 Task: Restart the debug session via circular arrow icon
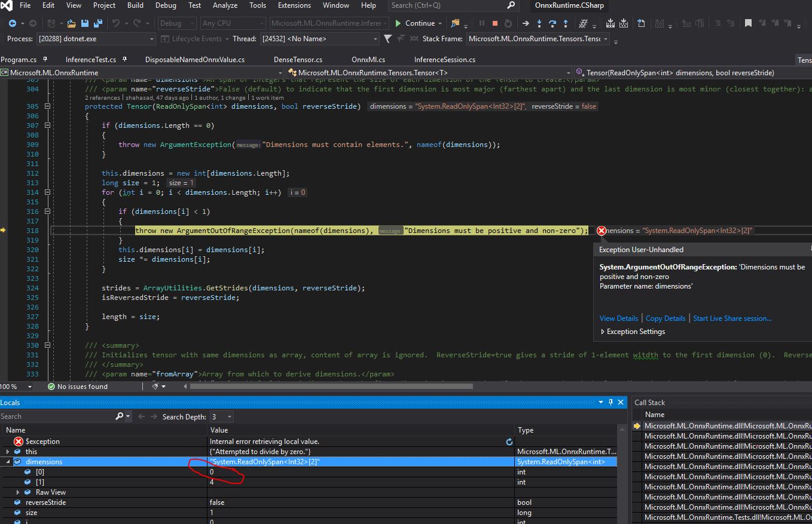(509, 23)
